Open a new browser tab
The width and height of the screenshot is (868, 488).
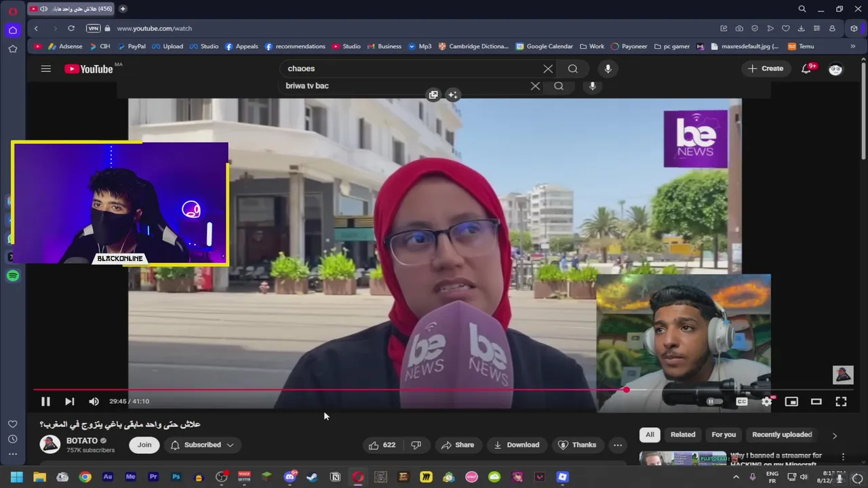click(x=123, y=9)
